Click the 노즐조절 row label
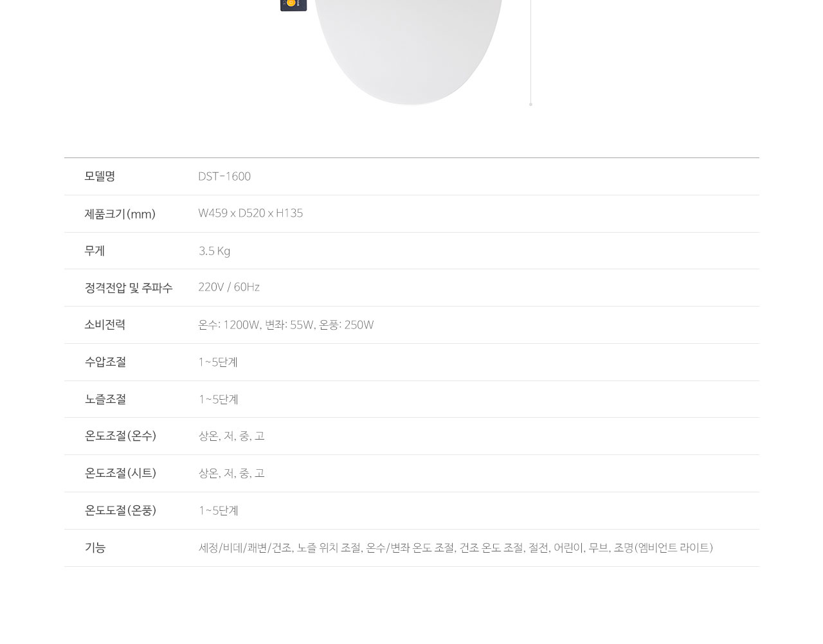The width and height of the screenshot is (823, 644). 105,399
